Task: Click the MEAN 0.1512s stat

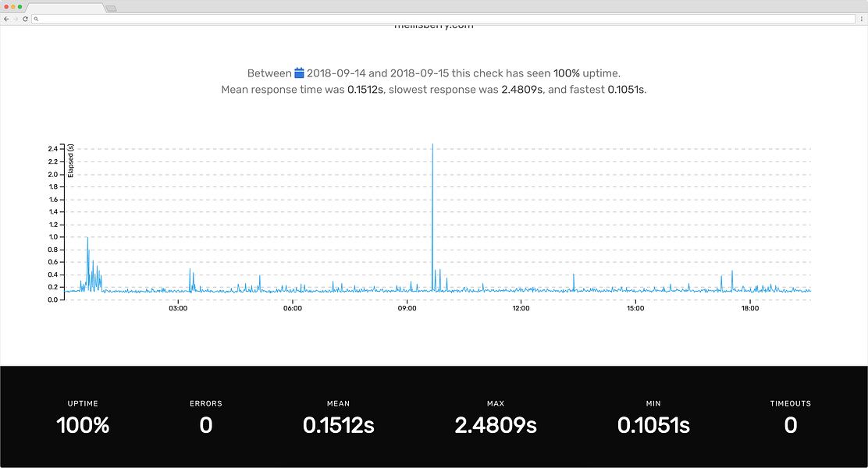Action: (x=338, y=419)
